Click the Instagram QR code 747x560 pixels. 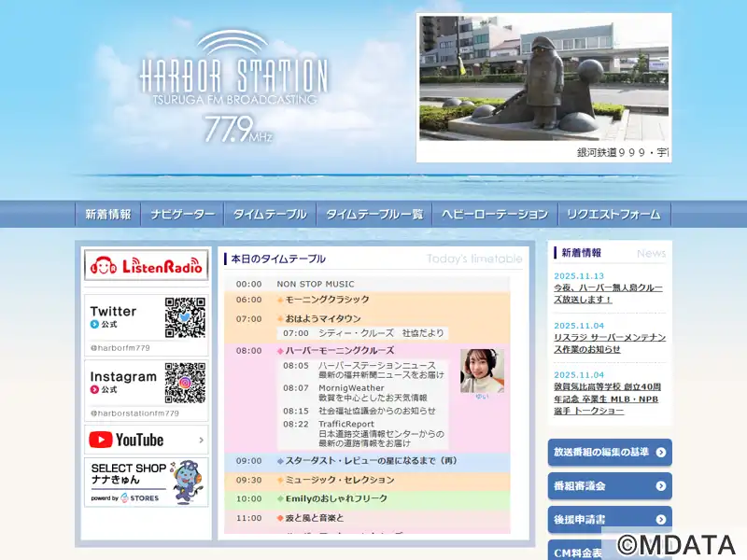pos(185,383)
